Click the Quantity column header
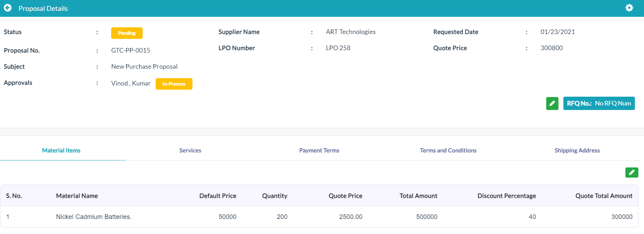The height and width of the screenshot is (234, 644). tap(274, 196)
